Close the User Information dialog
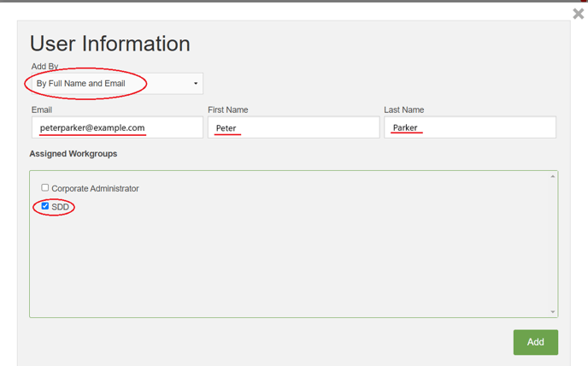The height and width of the screenshot is (366, 588). click(x=579, y=14)
